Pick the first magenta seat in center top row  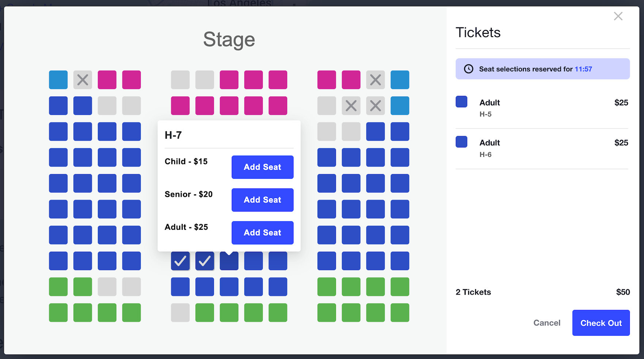click(229, 80)
